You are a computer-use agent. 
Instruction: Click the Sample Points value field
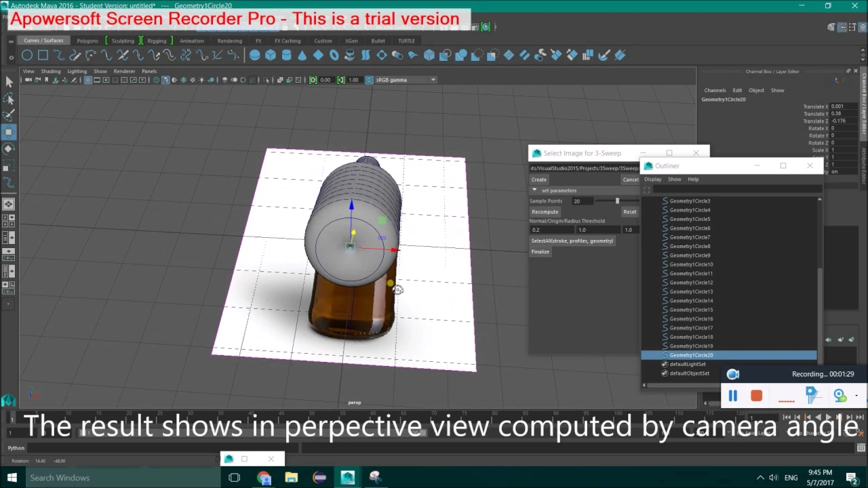point(582,201)
